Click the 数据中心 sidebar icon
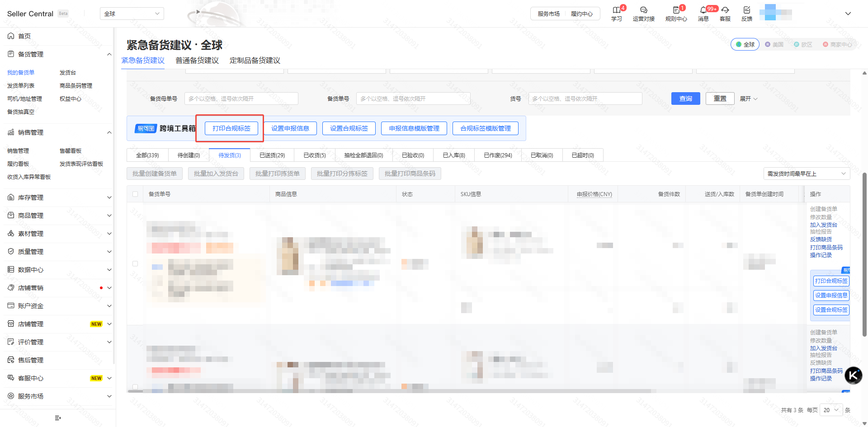The image size is (868, 427). click(x=11, y=269)
